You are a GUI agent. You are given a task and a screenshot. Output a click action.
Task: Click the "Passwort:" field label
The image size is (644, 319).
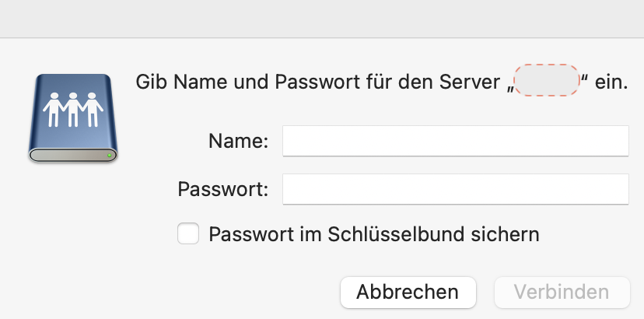tap(223, 189)
